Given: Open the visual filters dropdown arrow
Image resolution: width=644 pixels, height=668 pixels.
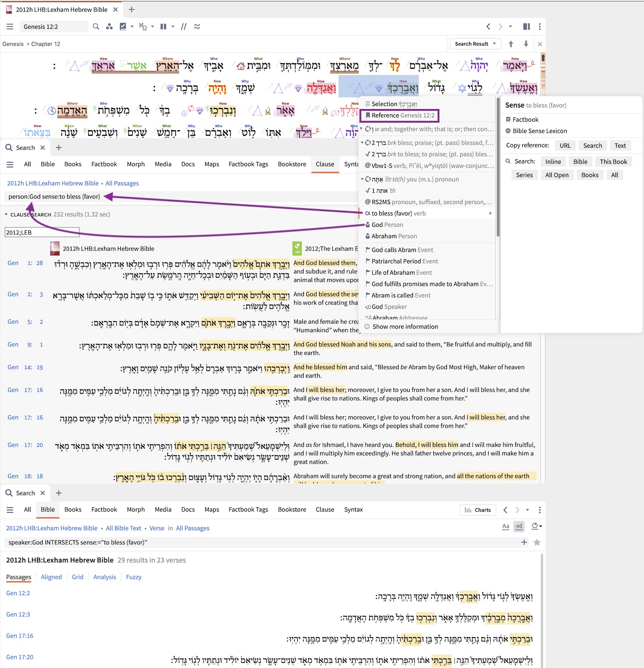Looking at the screenshot, I should [132, 27].
